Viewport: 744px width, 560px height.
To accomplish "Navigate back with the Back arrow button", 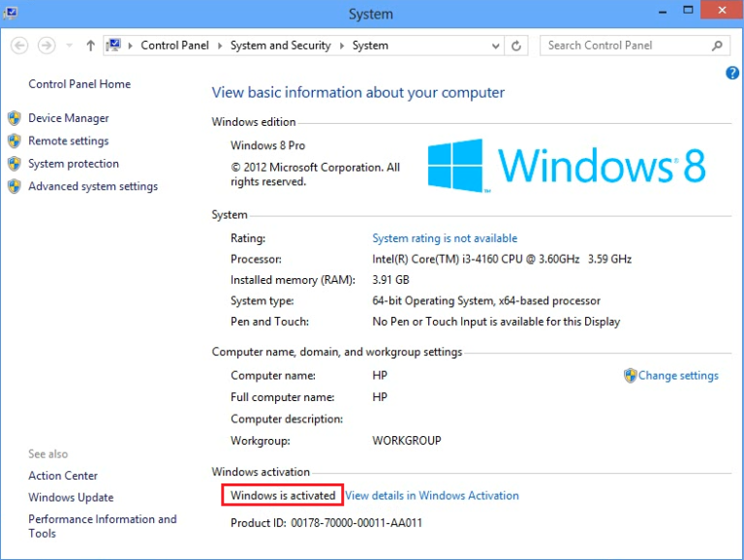I will (20, 46).
